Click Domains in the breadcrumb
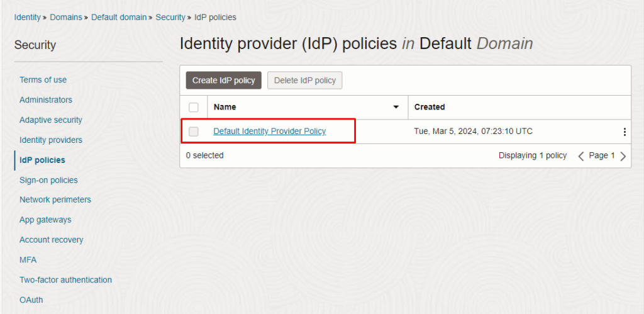Screen dimensions: 644x314 click(66, 17)
